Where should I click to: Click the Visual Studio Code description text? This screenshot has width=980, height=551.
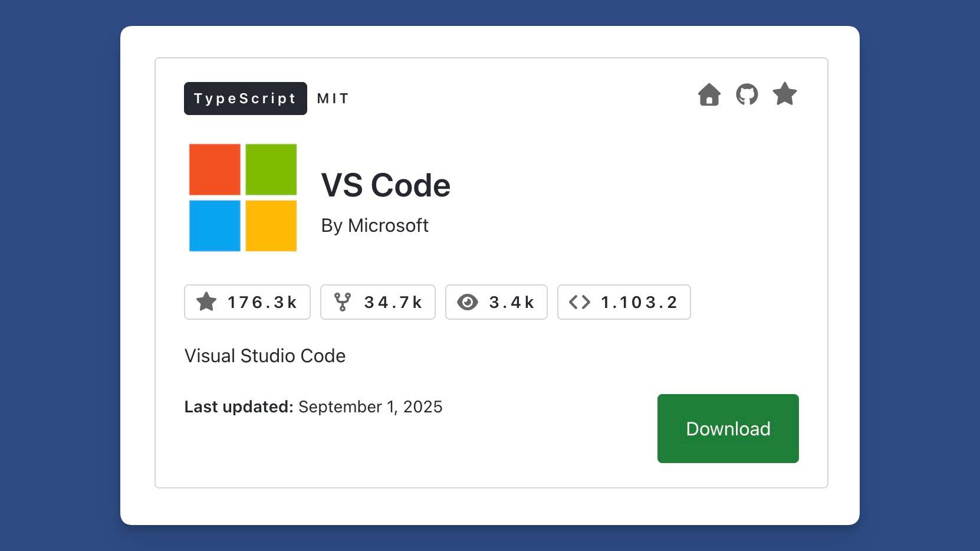pyautogui.click(x=265, y=356)
